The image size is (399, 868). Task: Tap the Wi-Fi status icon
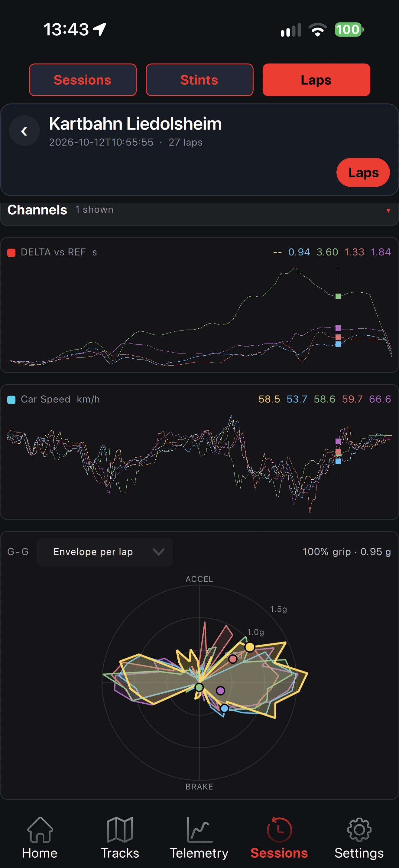coord(318,29)
